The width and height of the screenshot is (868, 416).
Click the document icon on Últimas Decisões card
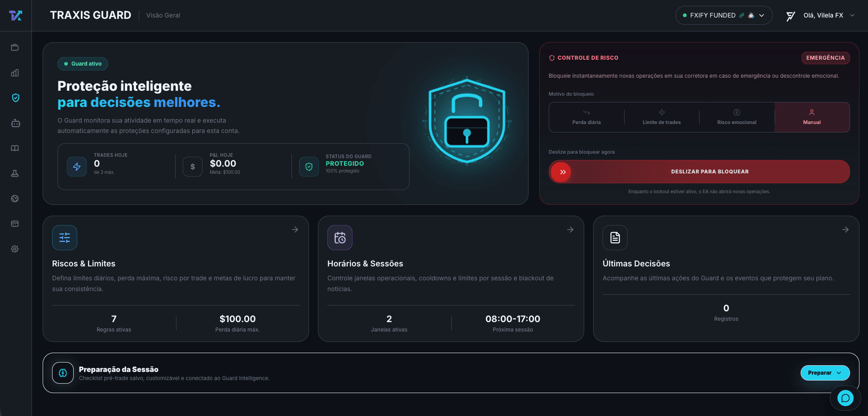pos(615,238)
